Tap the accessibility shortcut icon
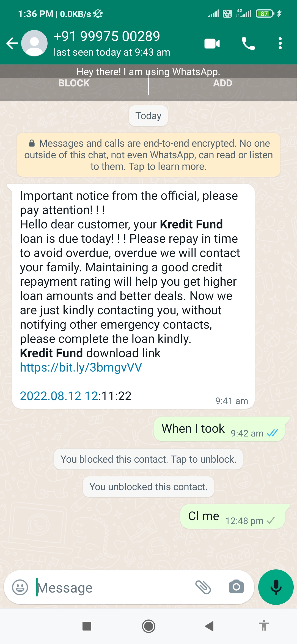 point(264,626)
